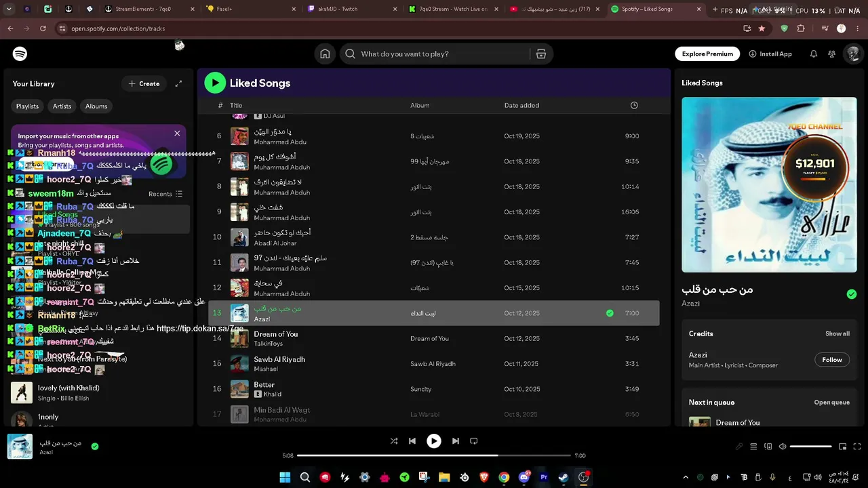Play Liked Songs with the green button
Screen dimensions: 868x488
215,83
